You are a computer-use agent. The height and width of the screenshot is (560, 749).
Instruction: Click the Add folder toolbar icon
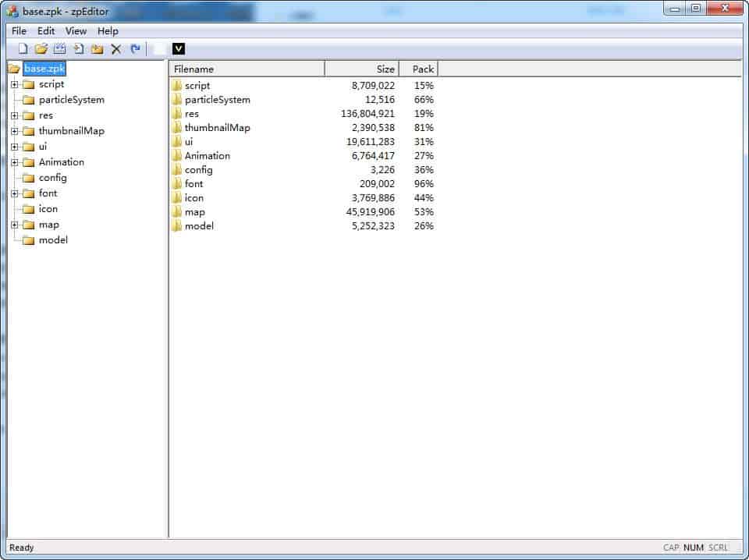tap(98, 49)
